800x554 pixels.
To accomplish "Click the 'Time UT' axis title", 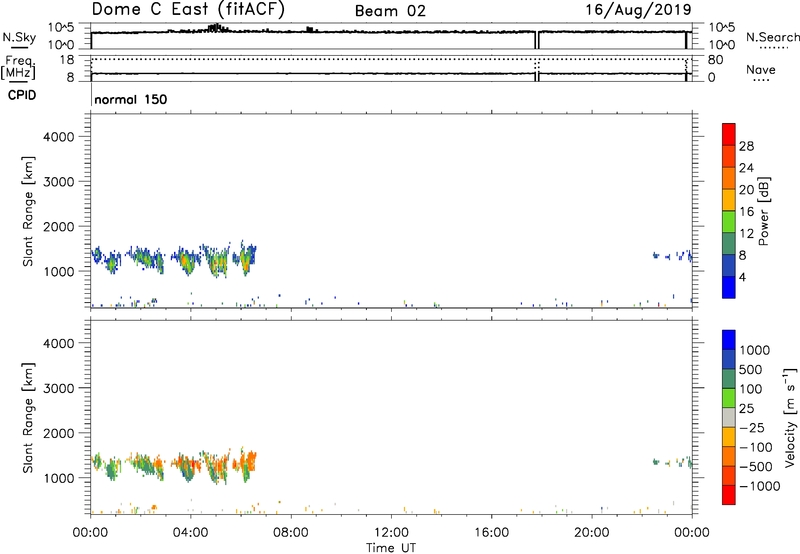I will [391, 548].
